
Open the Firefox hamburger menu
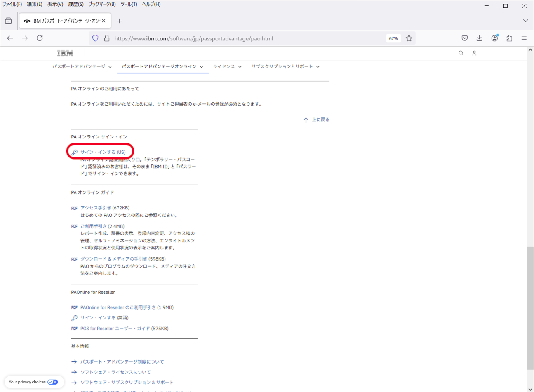(x=524, y=38)
